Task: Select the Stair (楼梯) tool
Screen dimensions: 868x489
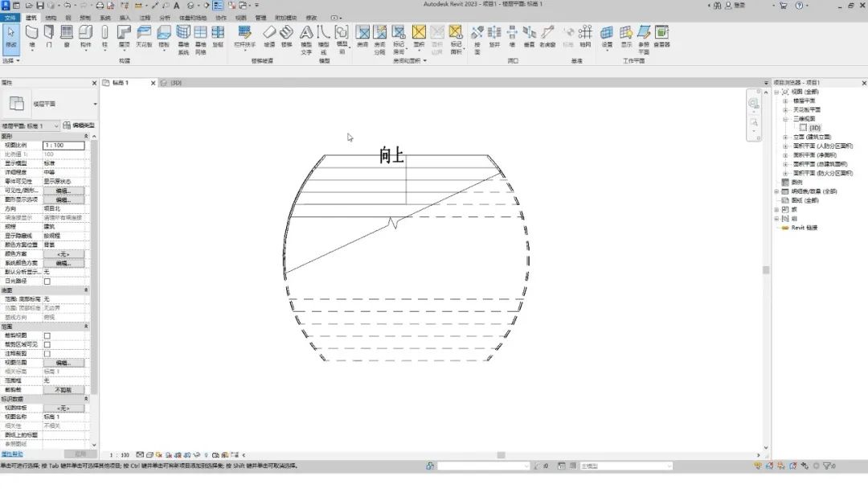Action: 286,36
